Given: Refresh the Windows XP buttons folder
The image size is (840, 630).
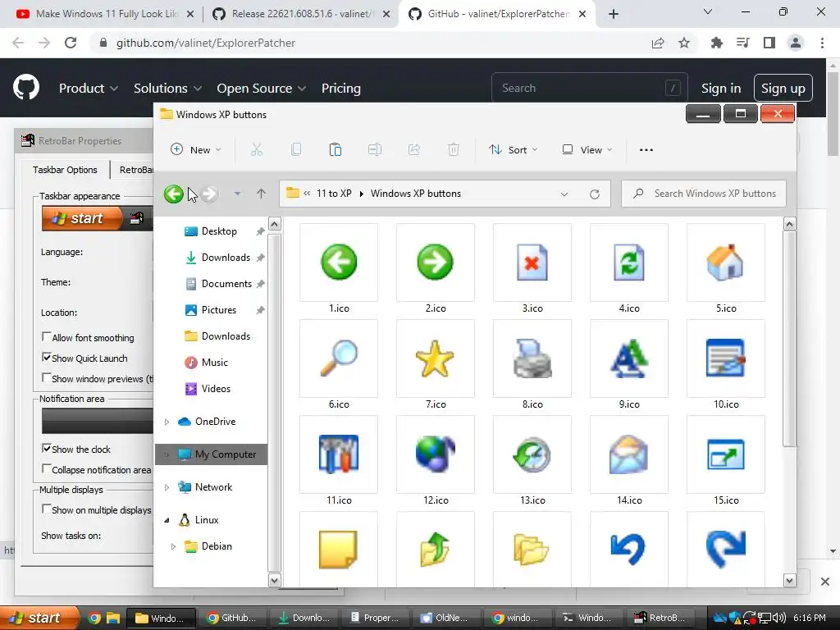Looking at the screenshot, I should coord(594,194).
